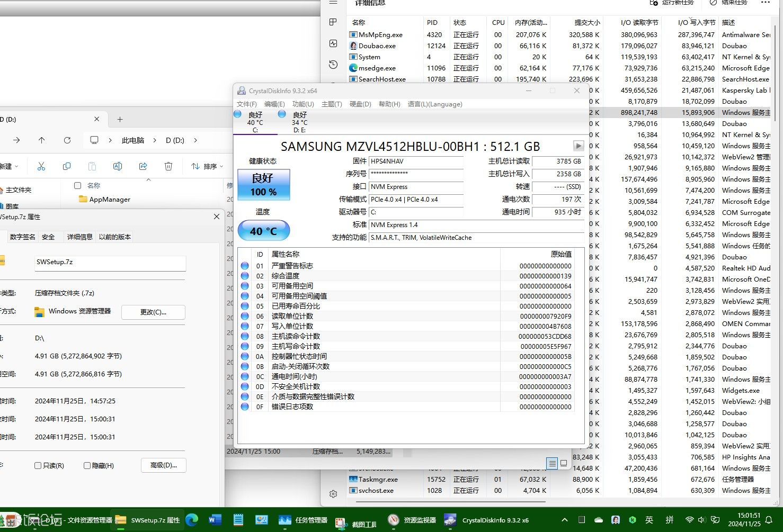The height and width of the screenshot is (532, 783).
Task: Switch to the 安全 tab
Action: pyautogui.click(x=48, y=237)
